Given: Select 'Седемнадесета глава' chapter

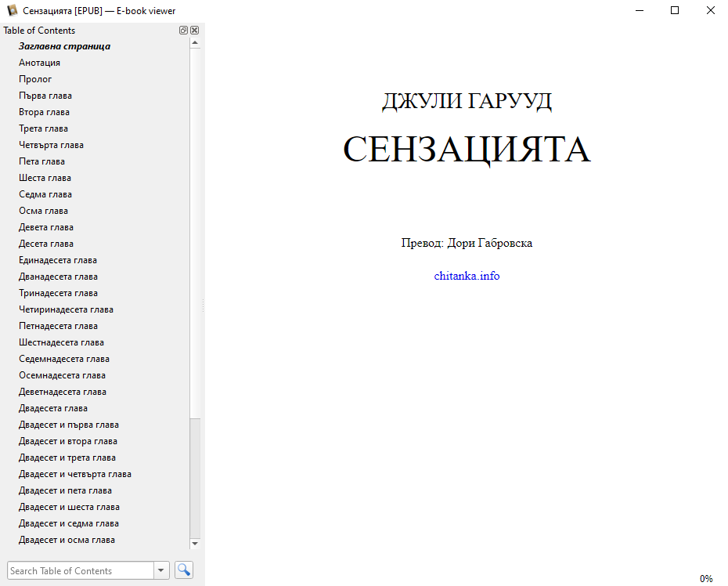Looking at the screenshot, I should pyautogui.click(x=64, y=359).
